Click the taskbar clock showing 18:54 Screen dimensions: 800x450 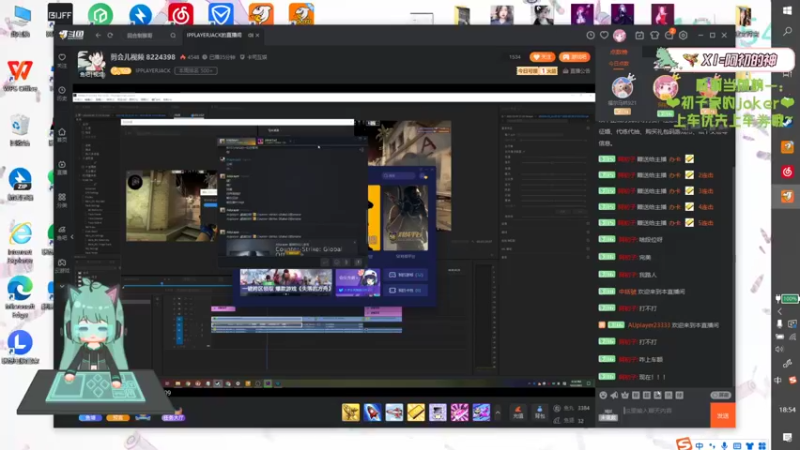787,409
